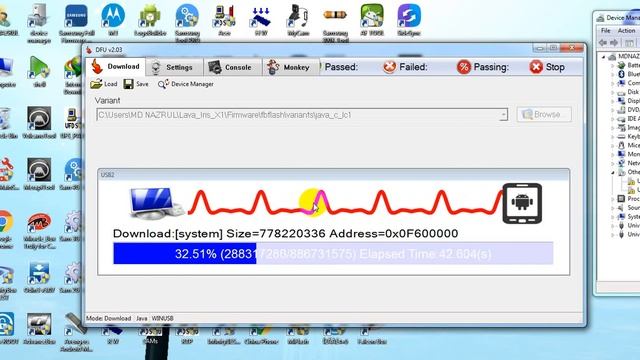Click the red Stop button
This screenshot has width=640, height=360.
pyautogui.click(x=547, y=67)
